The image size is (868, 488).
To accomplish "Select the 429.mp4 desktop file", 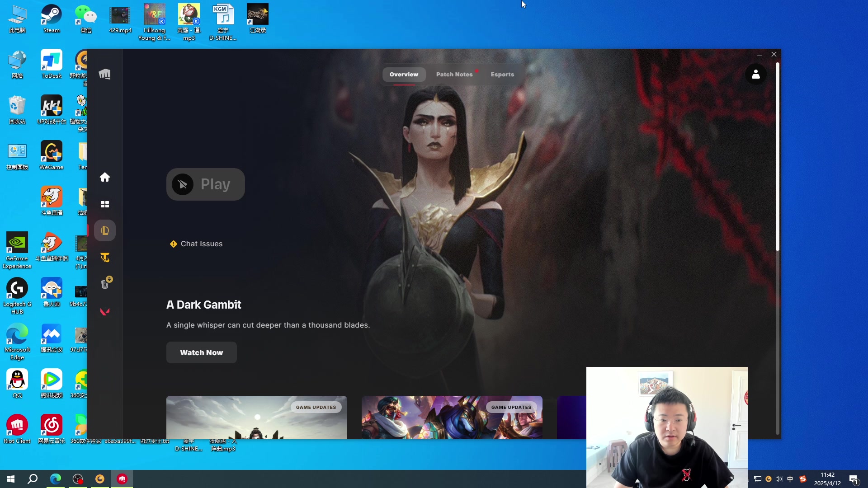I will (x=120, y=19).
